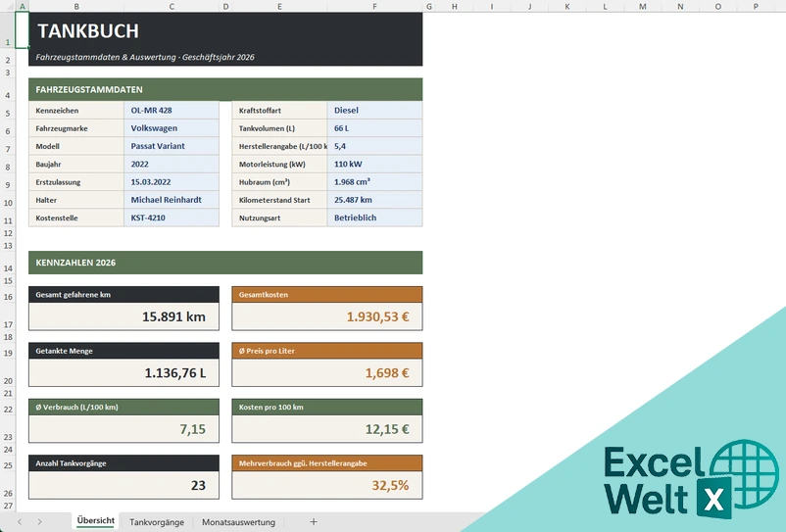Image resolution: width=786 pixels, height=532 pixels.
Task: Click the Modell label cell
Action: click(x=76, y=146)
